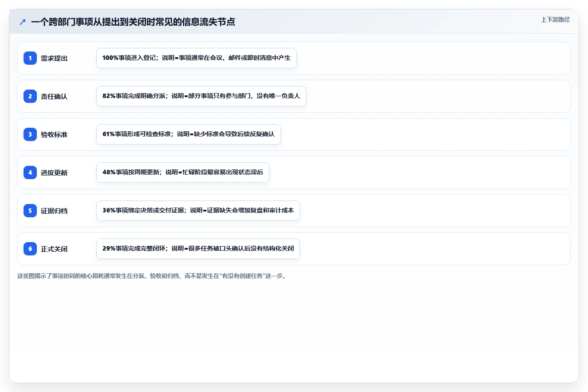Open the 82%事项完成明确分派 detail box
The height and width of the screenshot is (392, 588).
(x=201, y=96)
